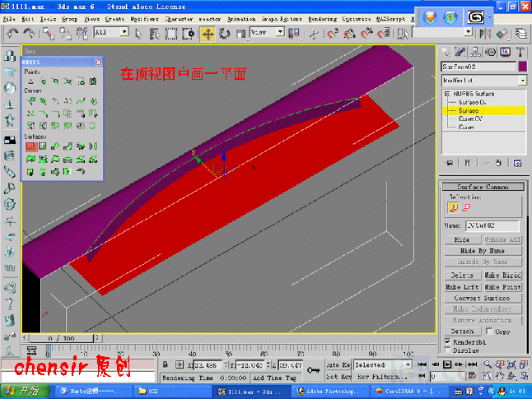The image size is (532, 399).
Task: Select Create Point Surface in NURBS toolbox
Action: (43, 146)
